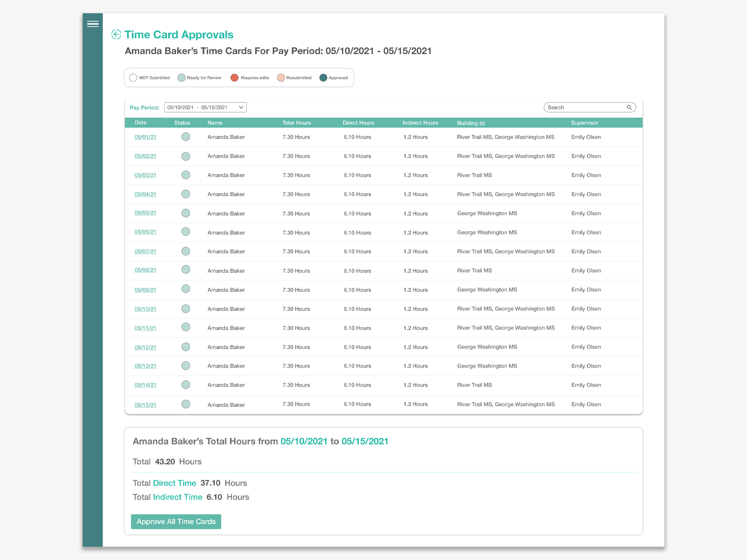Click the status circle for row 05/02/21

coord(186,156)
